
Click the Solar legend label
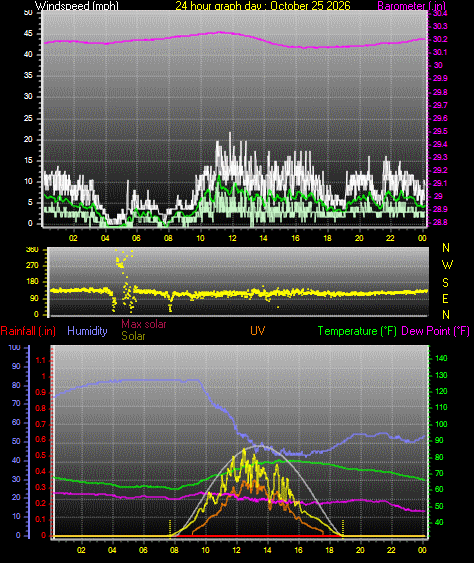tap(133, 336)
